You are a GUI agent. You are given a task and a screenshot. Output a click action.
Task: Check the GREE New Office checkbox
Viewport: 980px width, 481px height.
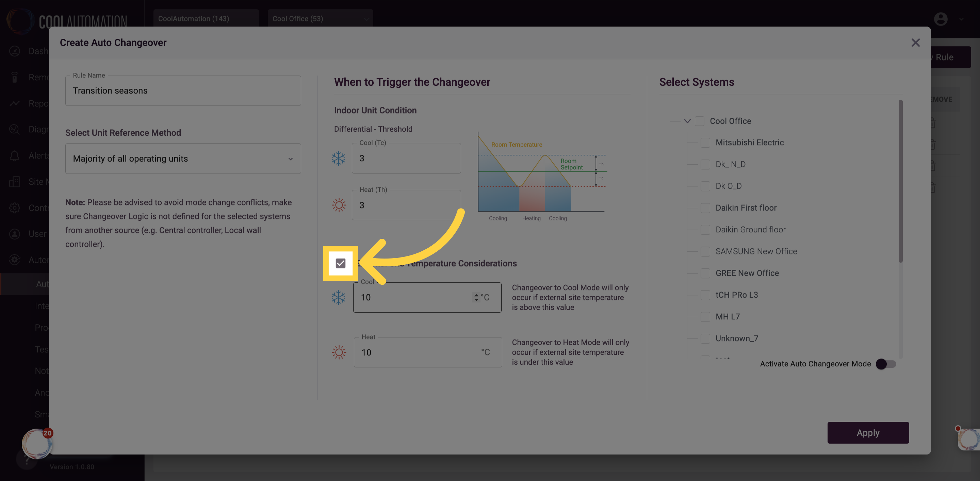[705, 273]
